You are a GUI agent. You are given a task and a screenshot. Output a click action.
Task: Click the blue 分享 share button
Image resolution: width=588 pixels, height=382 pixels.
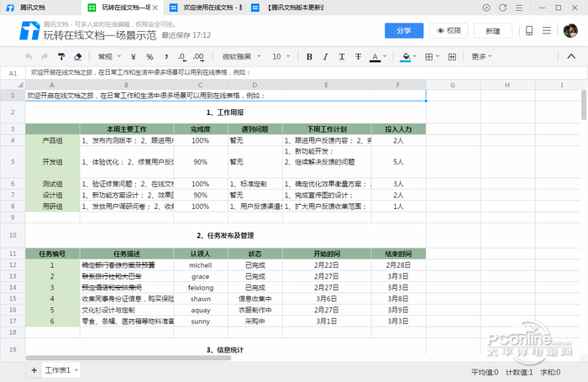point(403,31)
